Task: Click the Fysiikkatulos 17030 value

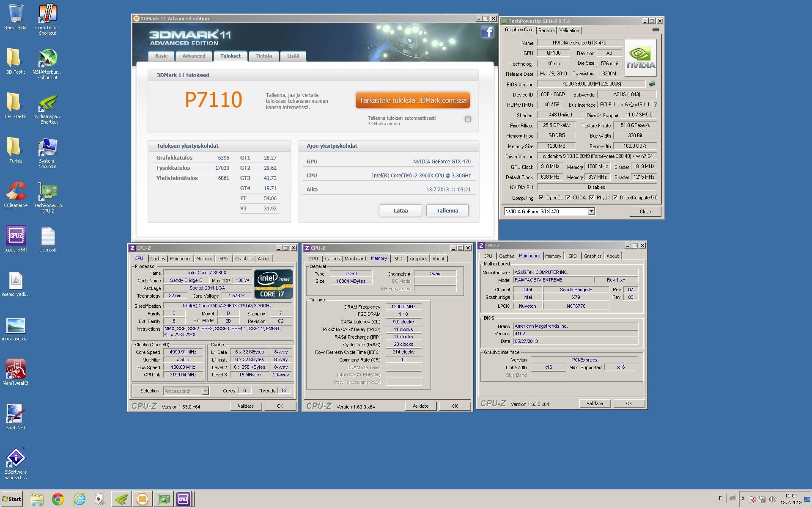Action: [222, 168]
